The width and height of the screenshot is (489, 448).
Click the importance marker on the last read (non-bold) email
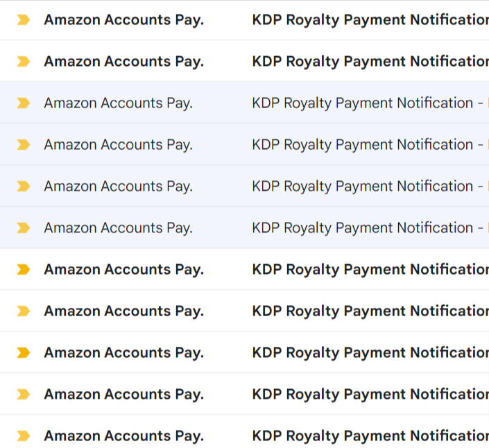pos(24,228)
